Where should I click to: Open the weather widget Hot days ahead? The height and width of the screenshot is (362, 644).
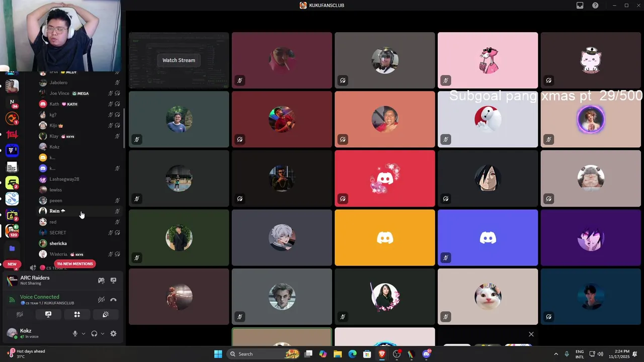(26, 354)
